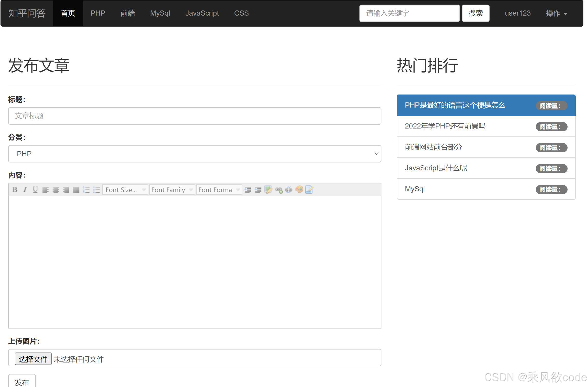
Task: Remove the hyperlink with the unlink icon
Action: pos(288,190)
